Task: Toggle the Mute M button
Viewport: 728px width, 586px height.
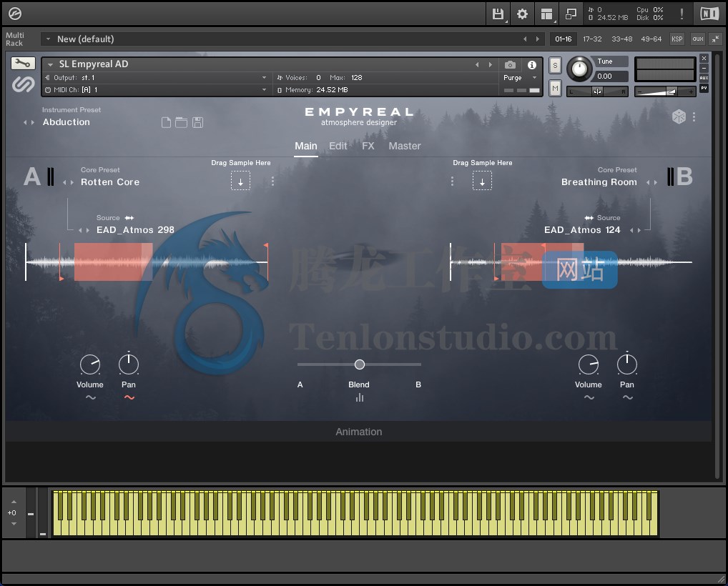Action: click(555, 88)
